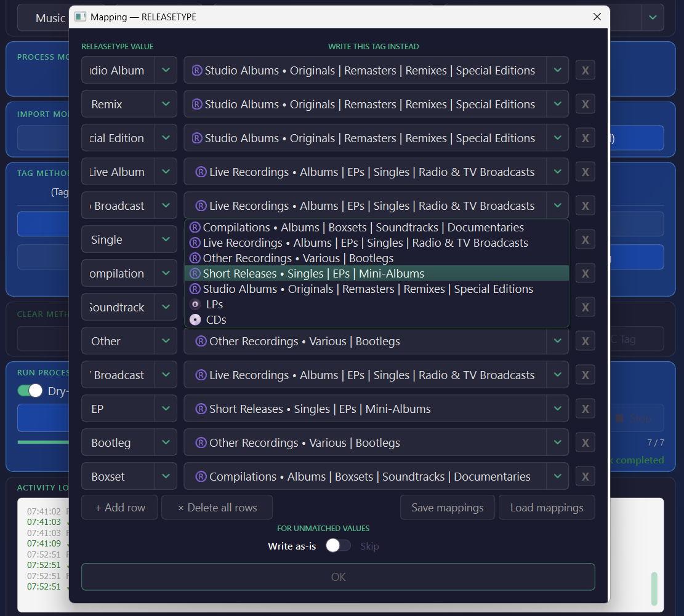The height and width of the screenshot is (616, 684).
Task: Open top-right dropdown chevron in main window
Action: pyautogui.click(x=653, y=17)
